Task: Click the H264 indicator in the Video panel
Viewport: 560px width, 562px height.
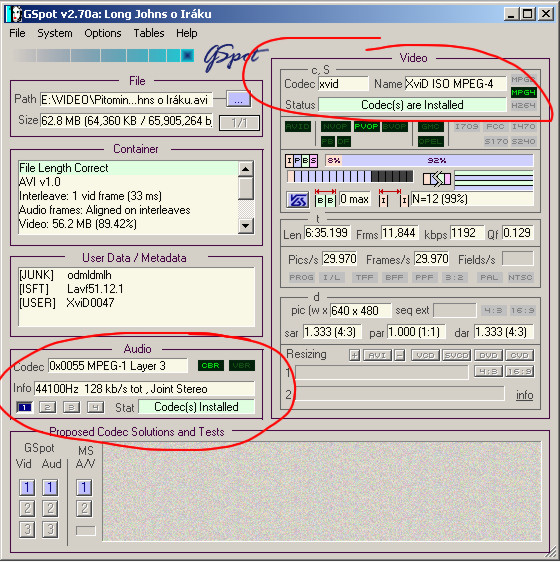Action: (x=523, y=105)
